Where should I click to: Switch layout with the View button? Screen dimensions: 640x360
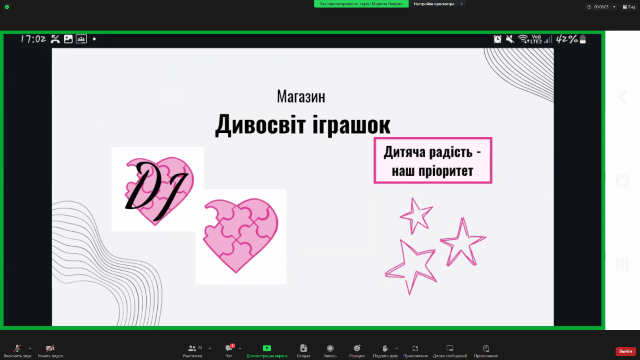coord(629,7)
